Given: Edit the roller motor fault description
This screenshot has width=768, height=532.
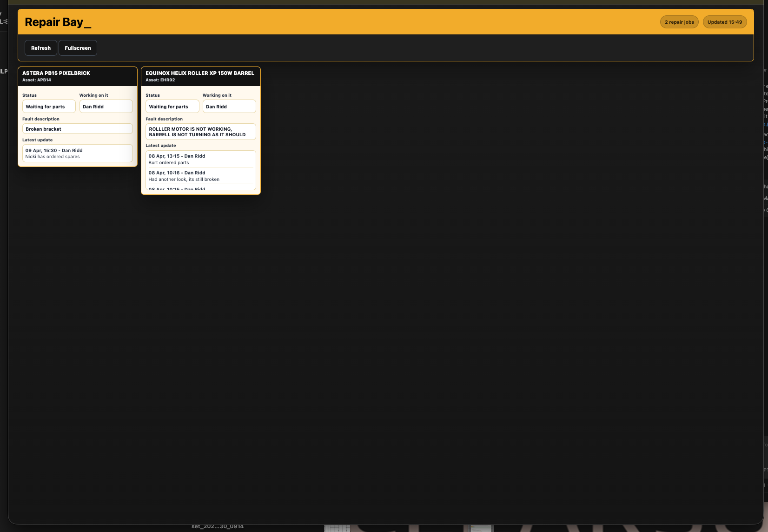Looking at the screenshot, I should click(200, 132).
